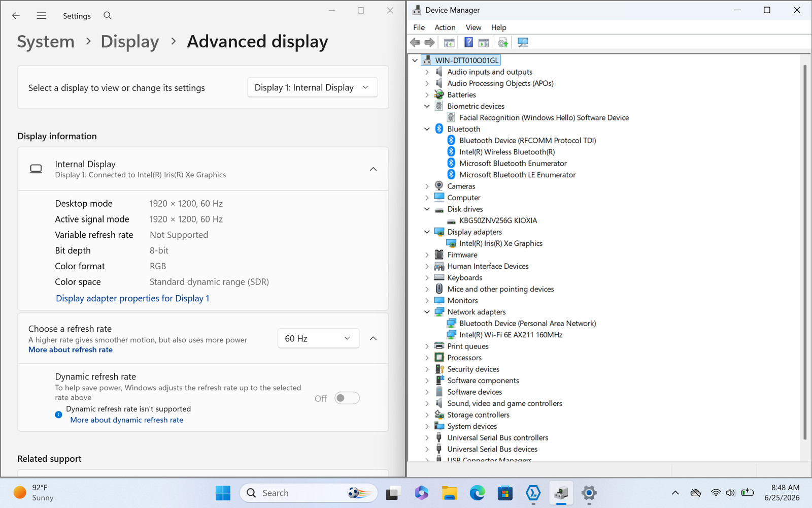Expand the Processors tree node
This screenshot has width=812, height=508.
(x=427, y=358)
